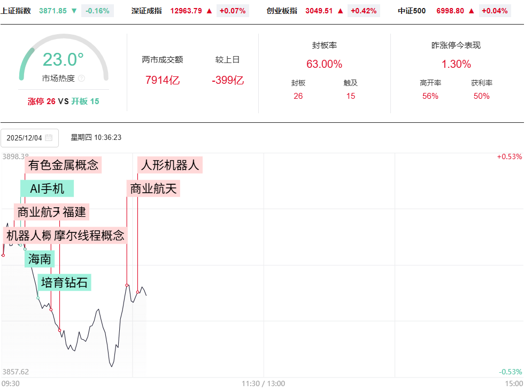Screen dimensions: 532x392
Task: Select the AI手机 chart tag
Action: pos(47,189)
